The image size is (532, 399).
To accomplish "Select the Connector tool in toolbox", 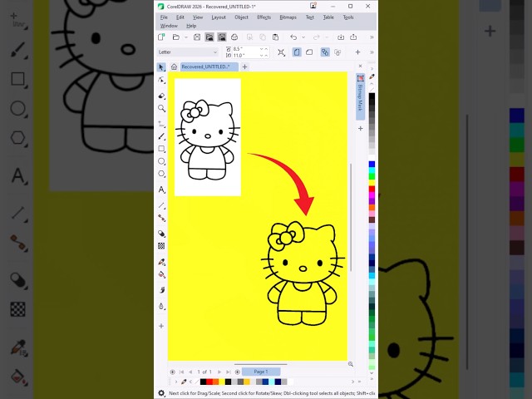I will tap(161, 218).
